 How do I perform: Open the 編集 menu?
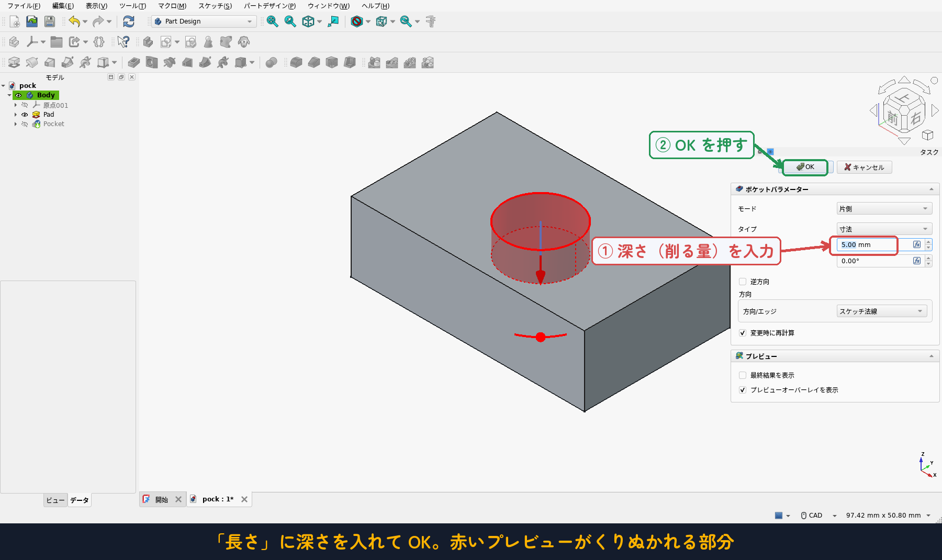[63, 6]
